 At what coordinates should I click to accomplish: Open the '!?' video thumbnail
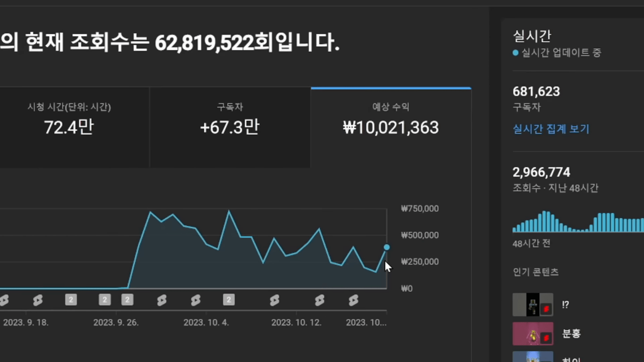tap(533, 305)
